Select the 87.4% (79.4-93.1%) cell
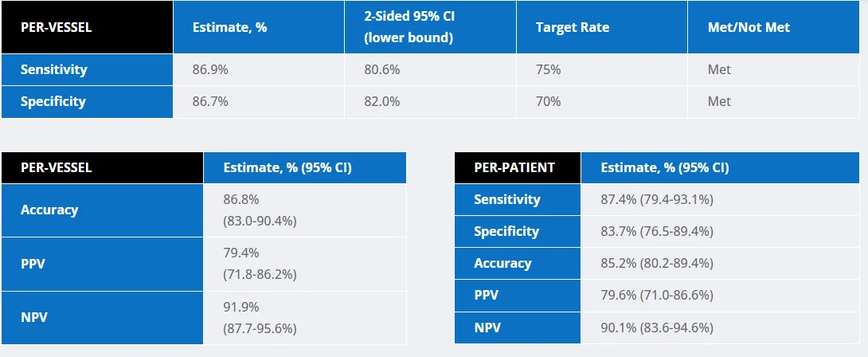This screenshot has height=357, width=868. [x=656, y=199]
